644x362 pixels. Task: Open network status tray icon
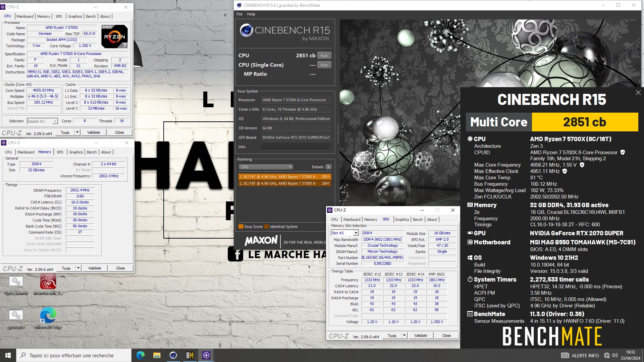[x=606, y=355]
